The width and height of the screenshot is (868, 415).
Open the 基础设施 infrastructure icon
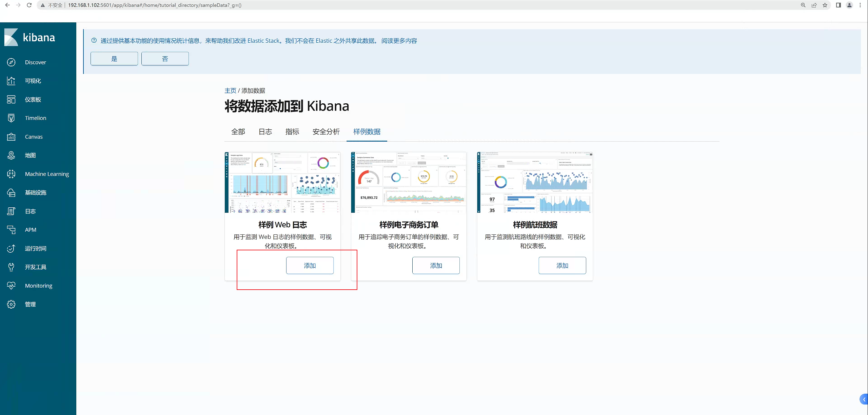point(11,193)
